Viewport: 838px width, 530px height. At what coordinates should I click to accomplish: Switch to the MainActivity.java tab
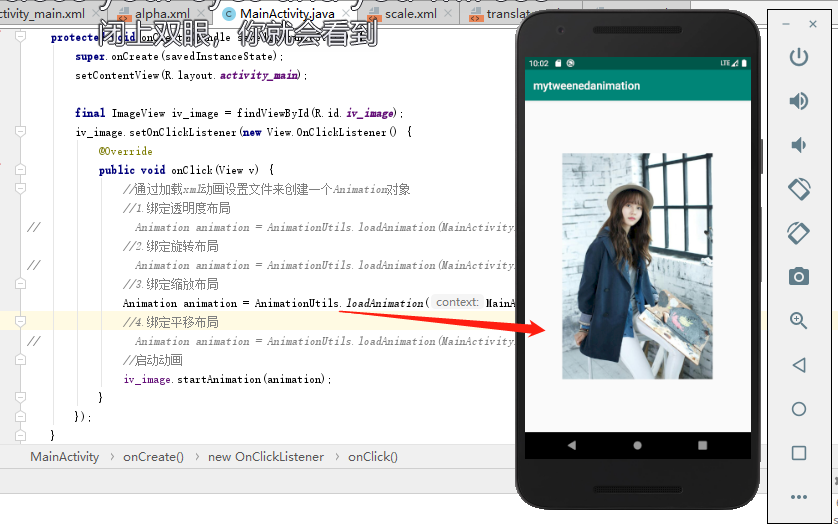pos(288,14)
